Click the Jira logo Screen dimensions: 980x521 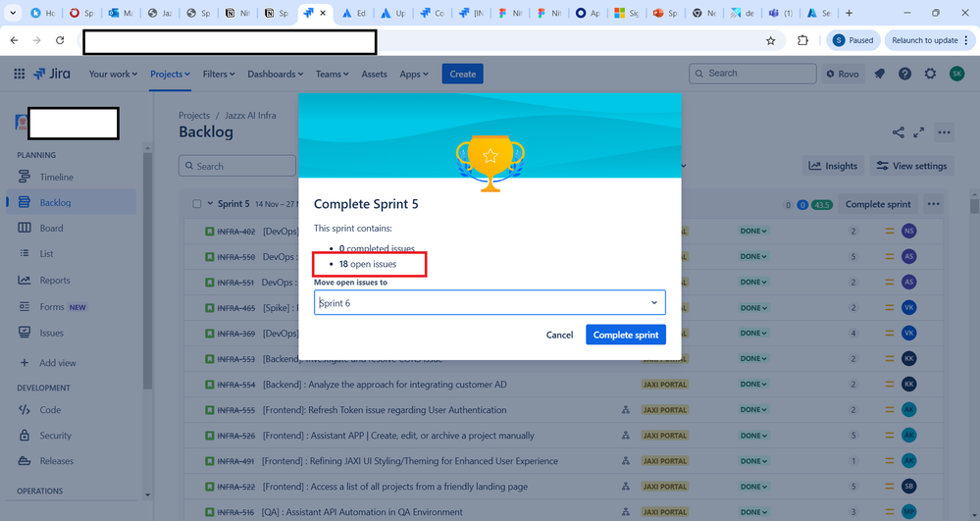click(52, 74)
